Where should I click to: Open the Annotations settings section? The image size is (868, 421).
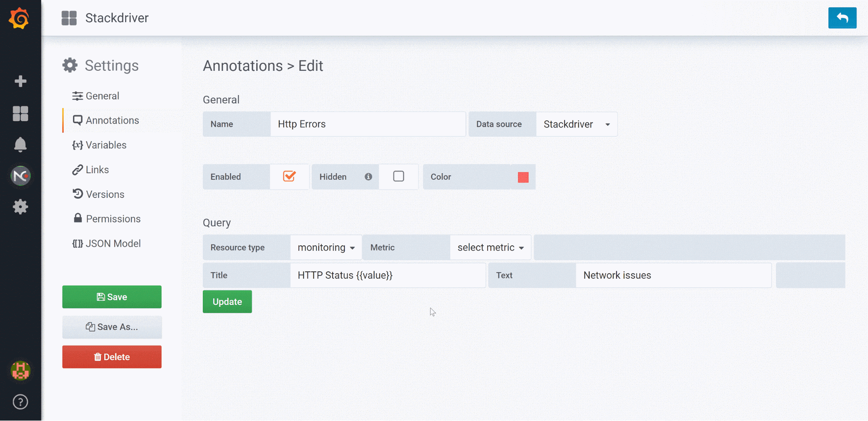[106, 120]
